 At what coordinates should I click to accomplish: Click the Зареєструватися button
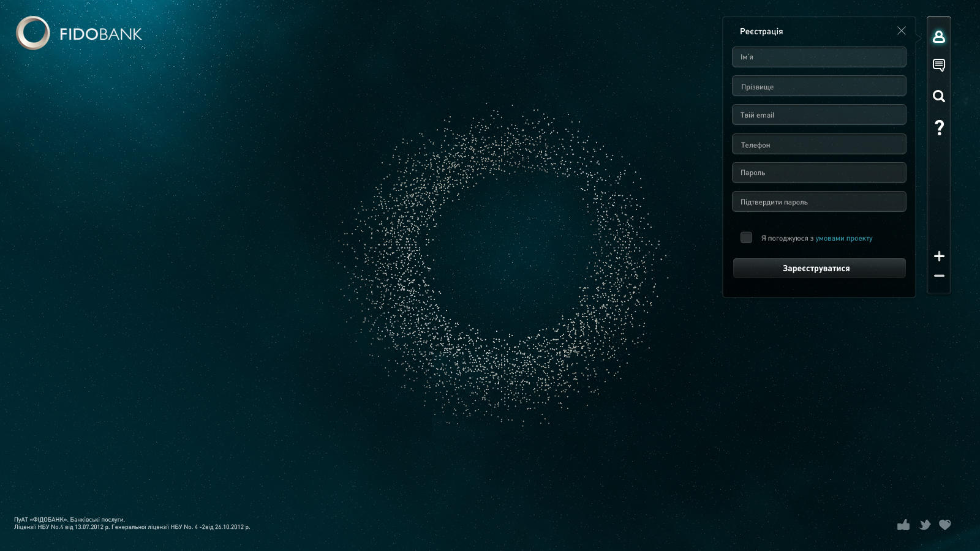click(819, 268)
